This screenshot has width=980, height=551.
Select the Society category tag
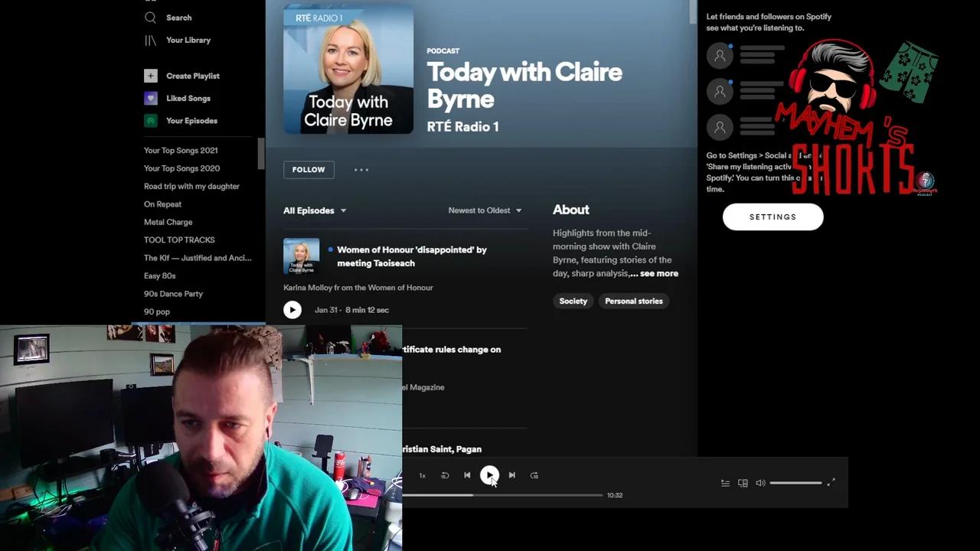(573, 301)
